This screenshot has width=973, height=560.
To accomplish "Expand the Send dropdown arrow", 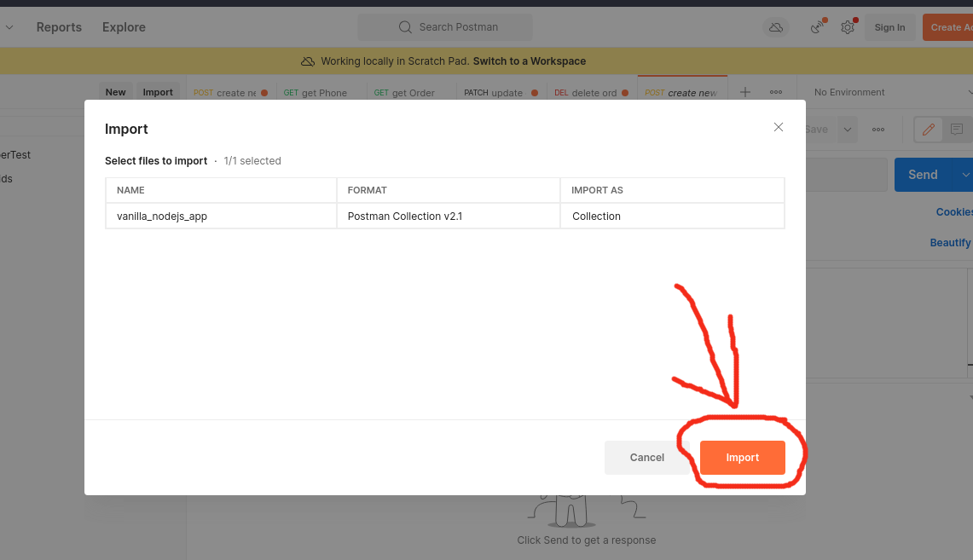I will (965, 175).
